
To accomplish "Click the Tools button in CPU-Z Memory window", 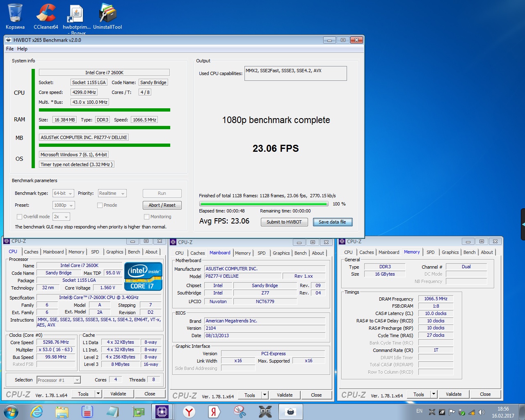I will 419,394.
